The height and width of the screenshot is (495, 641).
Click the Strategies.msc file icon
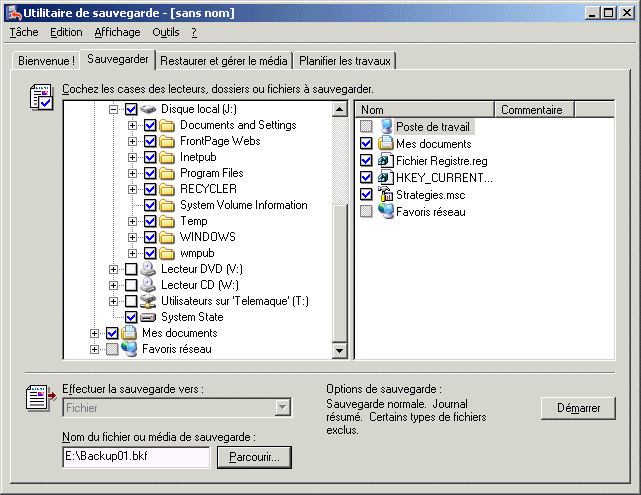pyautogui.click(x=386, y=195)
